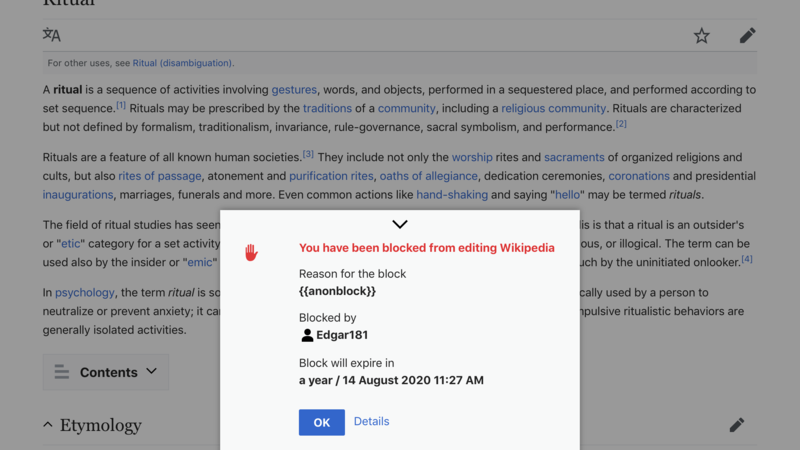Click the Contents list icon

click(x=62, y=372)
